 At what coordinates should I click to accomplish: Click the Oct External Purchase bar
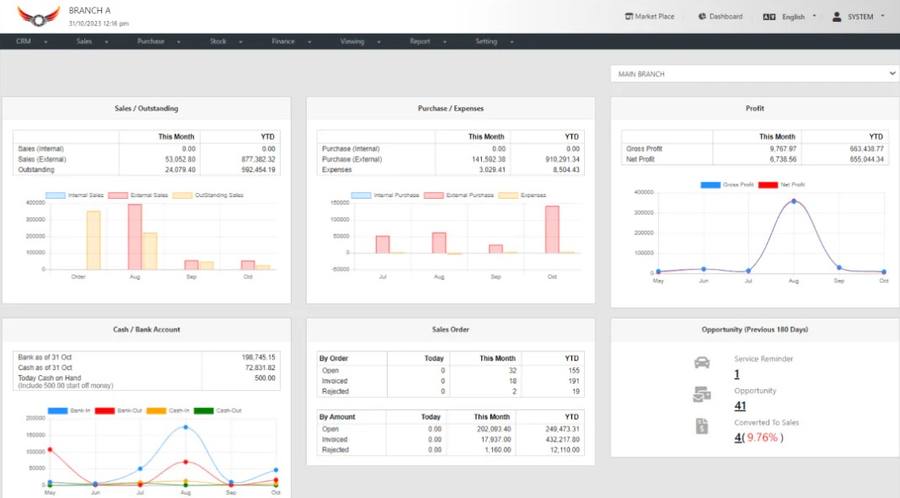(552, 229)
